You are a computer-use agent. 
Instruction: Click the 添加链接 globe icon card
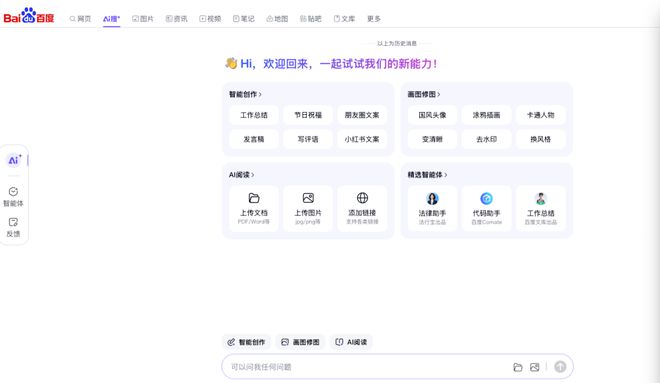click(362, 208)
